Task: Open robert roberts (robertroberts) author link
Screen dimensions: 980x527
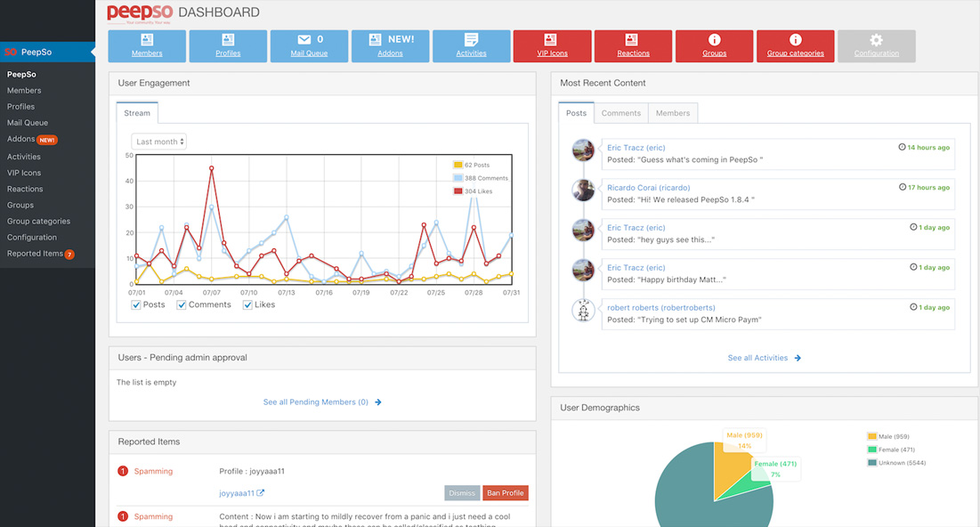Action: click(661, 308)
